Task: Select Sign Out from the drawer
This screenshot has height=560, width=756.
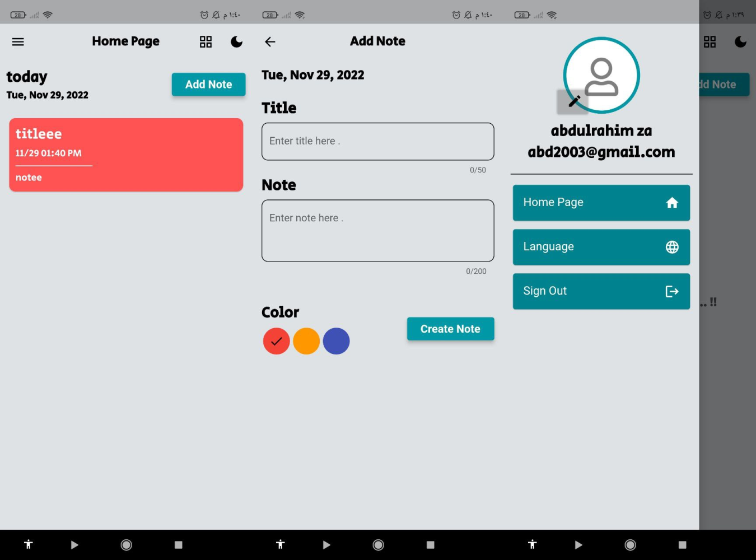Action: point(601,291)
